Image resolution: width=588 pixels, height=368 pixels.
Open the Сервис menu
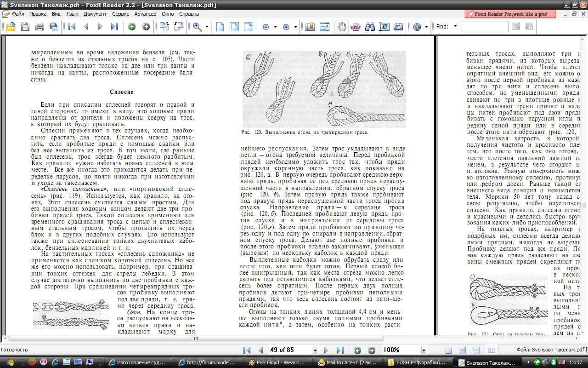pos(120,14)
